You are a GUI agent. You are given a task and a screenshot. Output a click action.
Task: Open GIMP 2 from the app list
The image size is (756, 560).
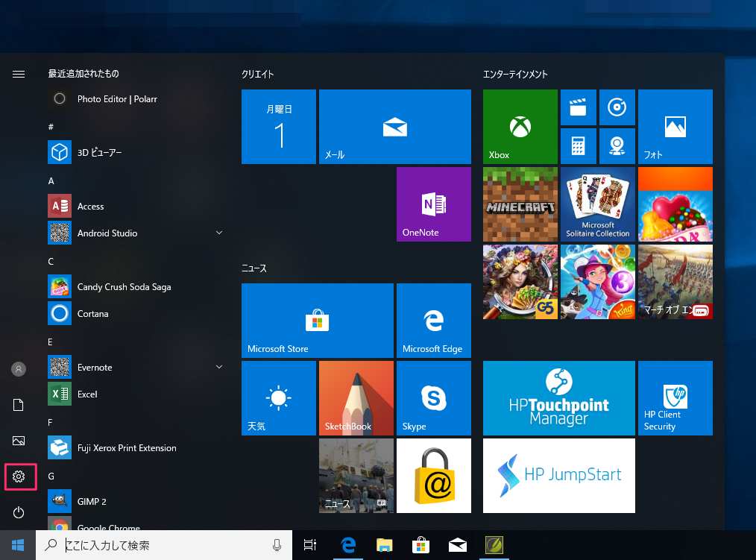[x=92, y=502]
